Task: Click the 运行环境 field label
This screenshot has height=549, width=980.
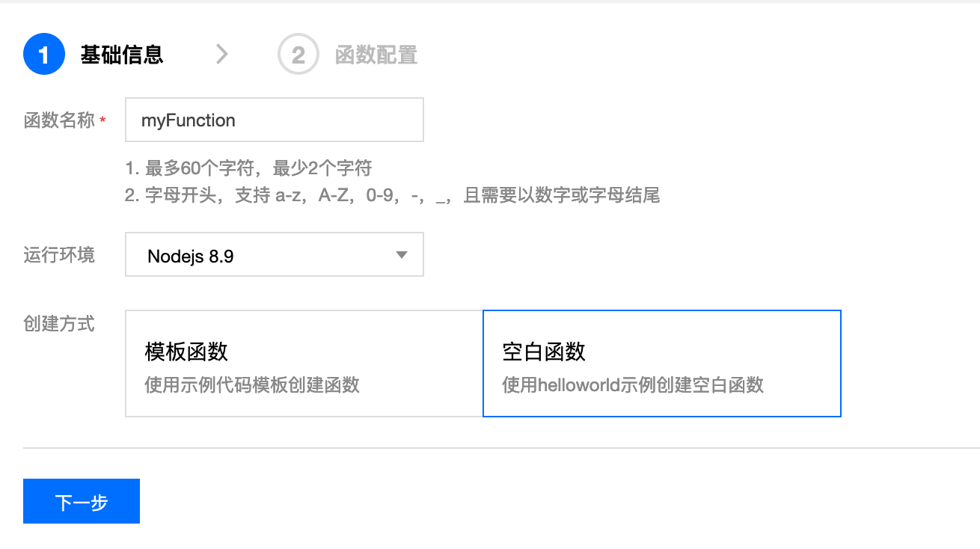Action: pos(59,255)
